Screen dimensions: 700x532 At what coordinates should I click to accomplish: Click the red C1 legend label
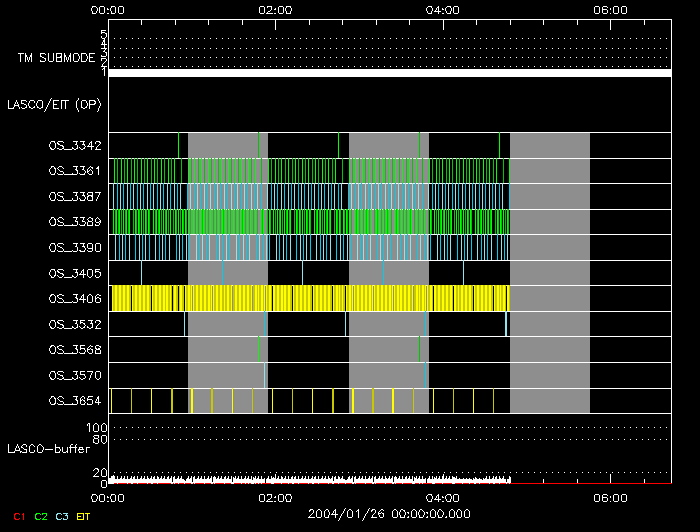click(x=18, y=516)
